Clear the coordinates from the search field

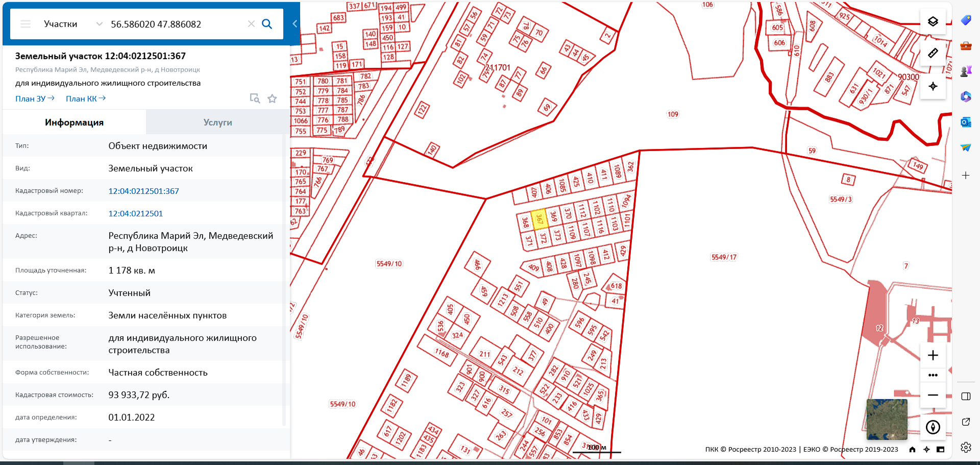pyautogui.click(x=251, y=24)
